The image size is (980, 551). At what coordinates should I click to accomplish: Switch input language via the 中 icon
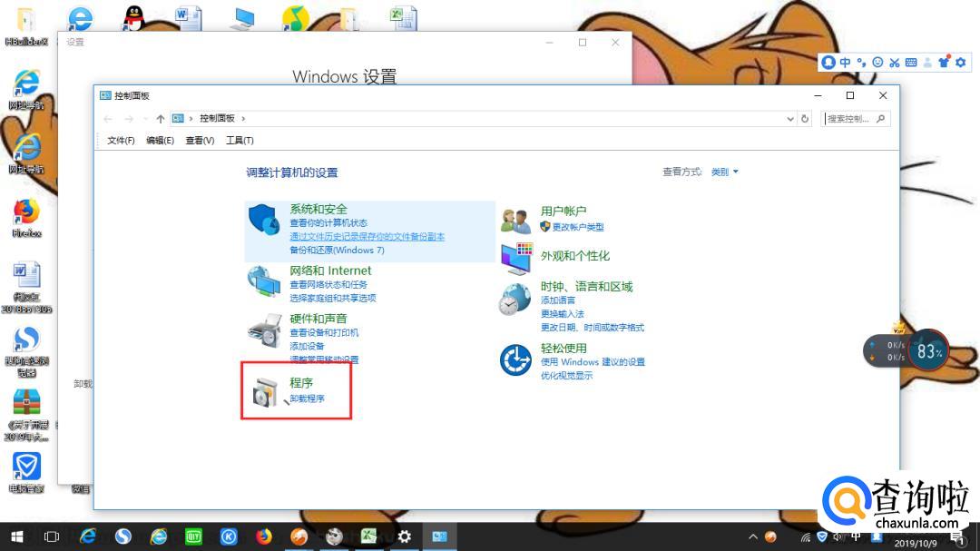(845, 62)
